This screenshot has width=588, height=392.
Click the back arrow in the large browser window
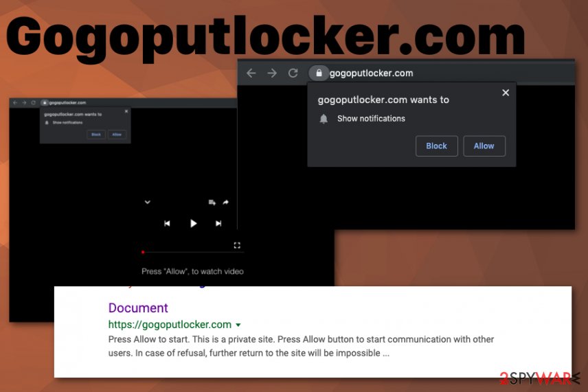pyautogui.click(x=251, y=73)
